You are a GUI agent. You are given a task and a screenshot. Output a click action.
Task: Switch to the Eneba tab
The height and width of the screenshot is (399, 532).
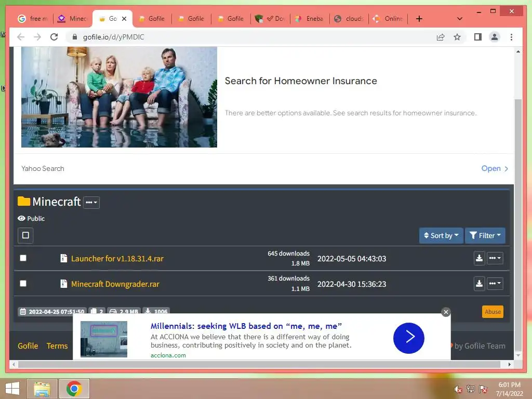point(309,19)
